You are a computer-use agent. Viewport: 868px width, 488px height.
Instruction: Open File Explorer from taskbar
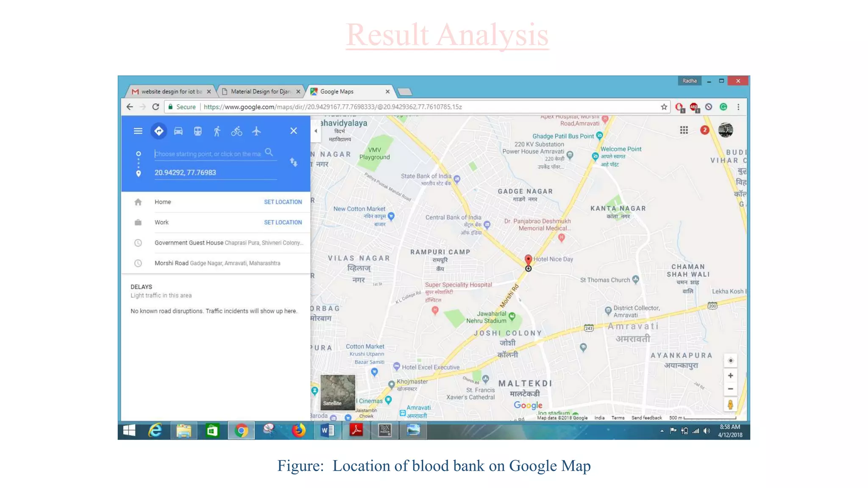tap(184, 431)
